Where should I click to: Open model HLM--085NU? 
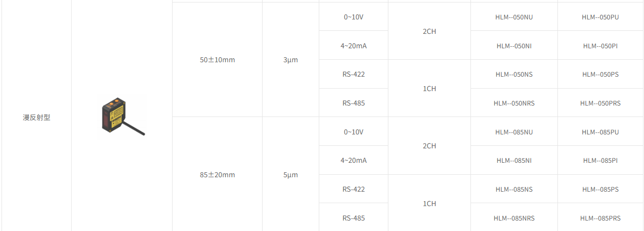(514, 132)
